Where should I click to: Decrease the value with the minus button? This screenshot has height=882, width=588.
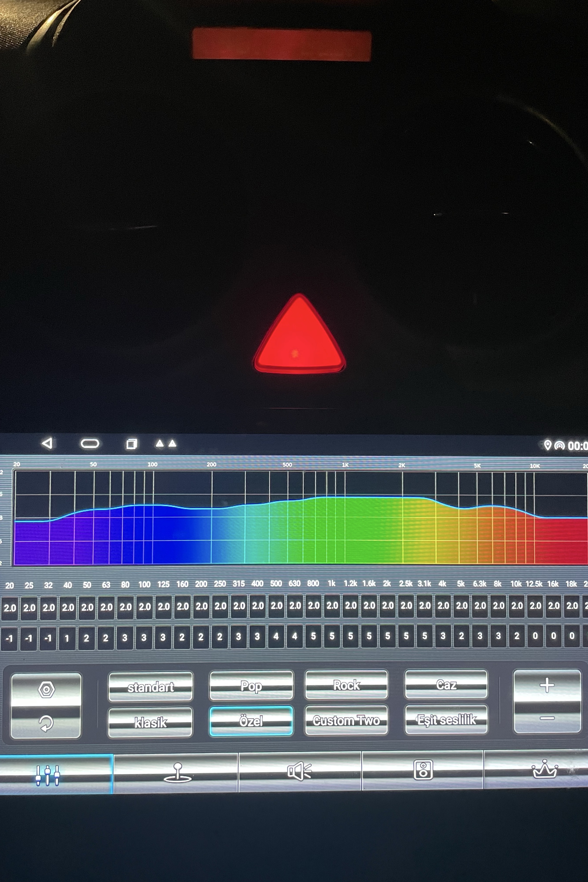pyautogui.click(x=547, y=718)
